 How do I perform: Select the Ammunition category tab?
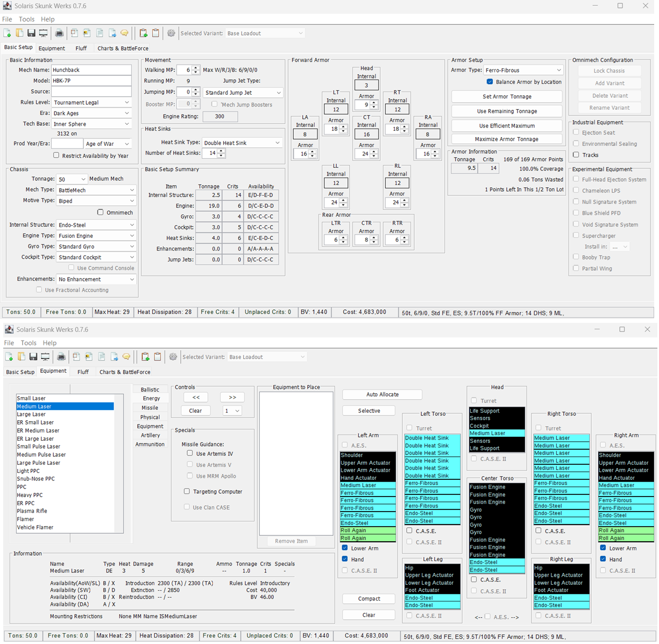click(150, 444)
